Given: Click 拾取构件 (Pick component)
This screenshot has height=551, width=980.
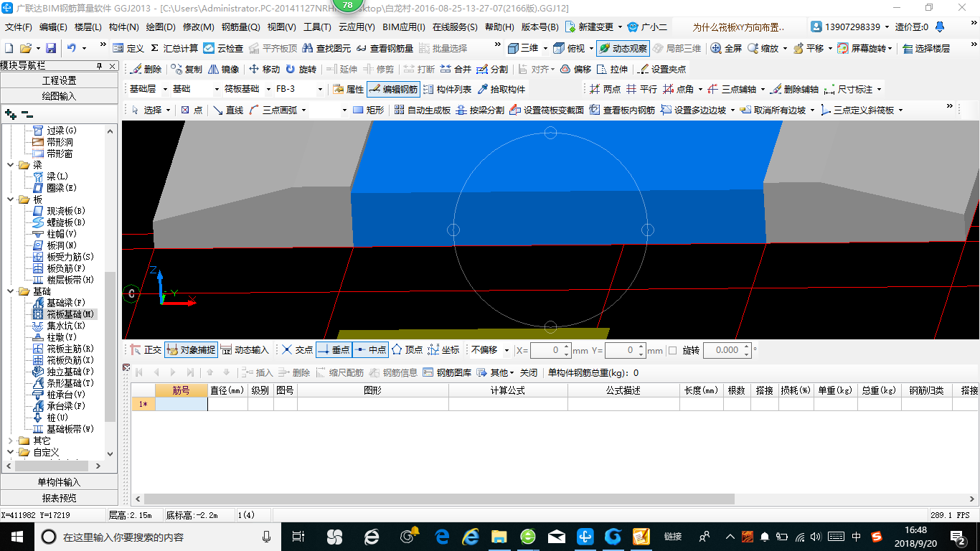Looking at the screenshot, I should coord(501,89).
